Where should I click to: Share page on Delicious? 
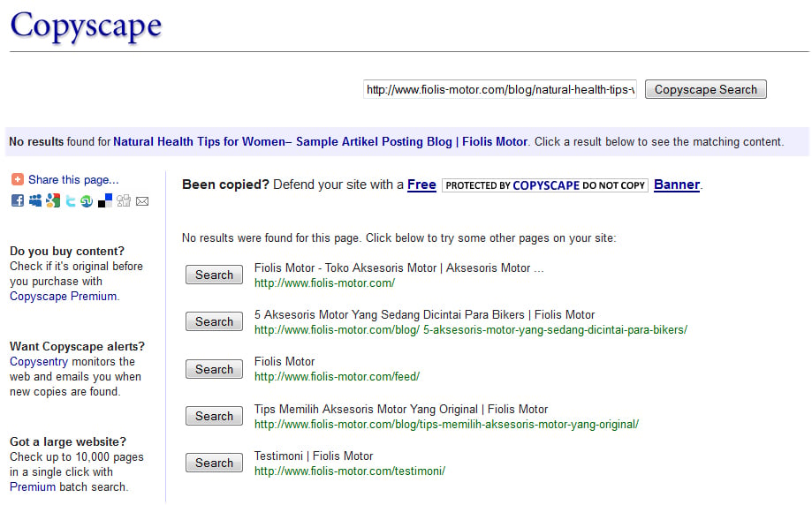coord(105,200)
